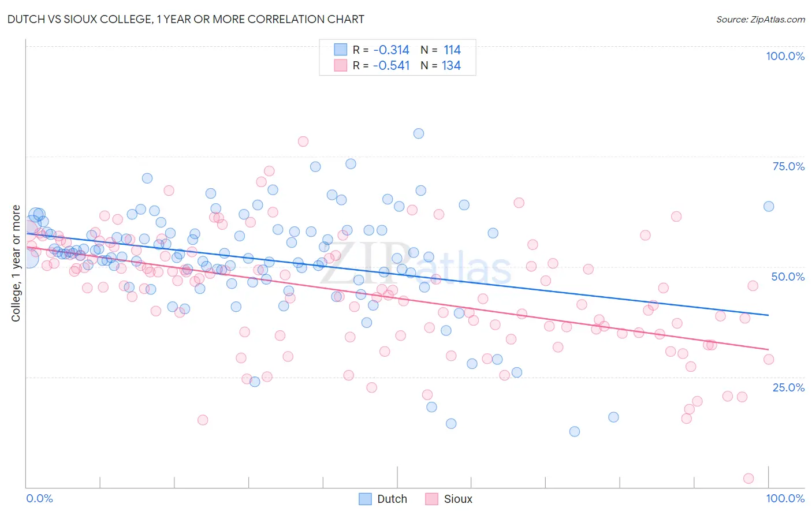Click the chart title text

click(x=186, y=19)
